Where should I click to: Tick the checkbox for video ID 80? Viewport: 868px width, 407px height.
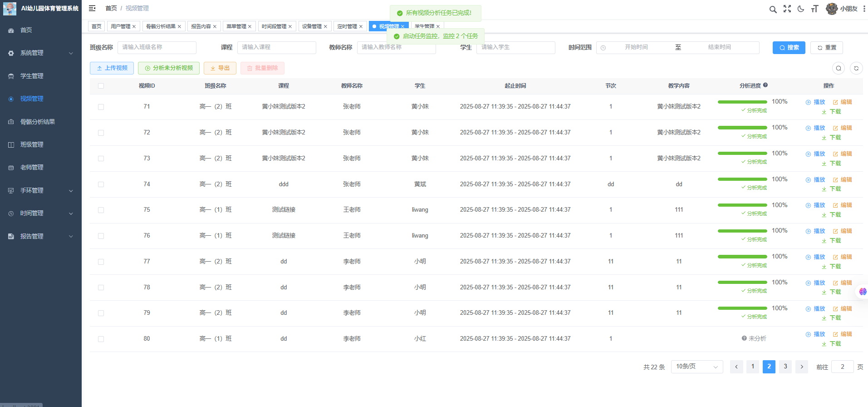point(101,339)
